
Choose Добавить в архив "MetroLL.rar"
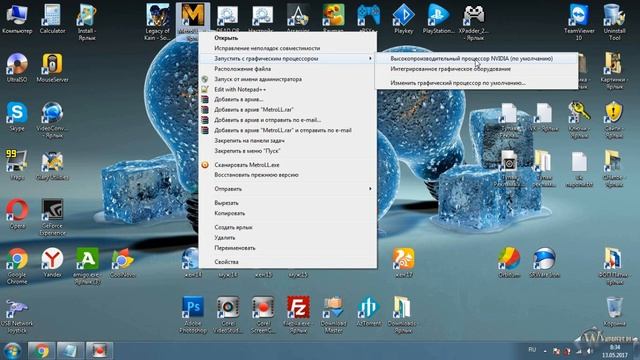coord(287,109)
